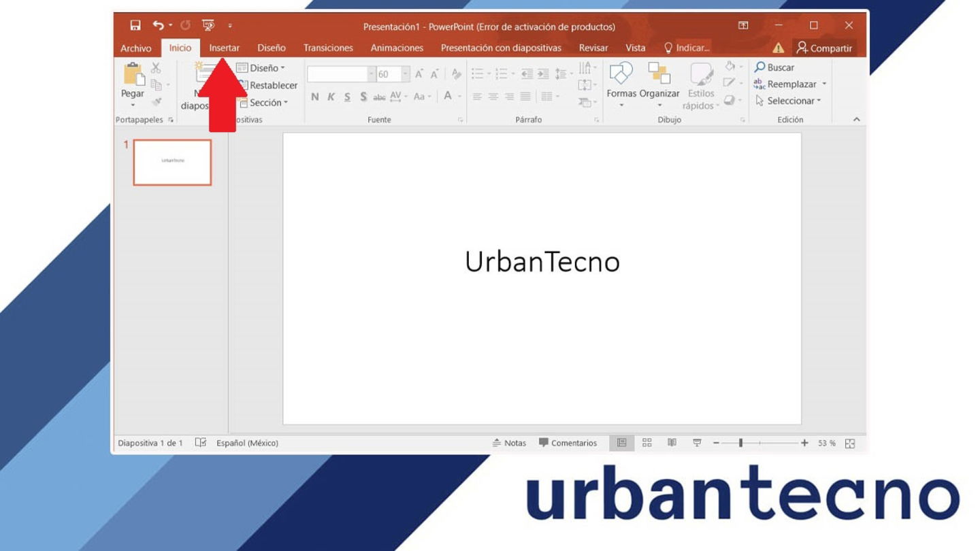
Task: Click the zoom slider handle
Action: [x=740, y=443]
